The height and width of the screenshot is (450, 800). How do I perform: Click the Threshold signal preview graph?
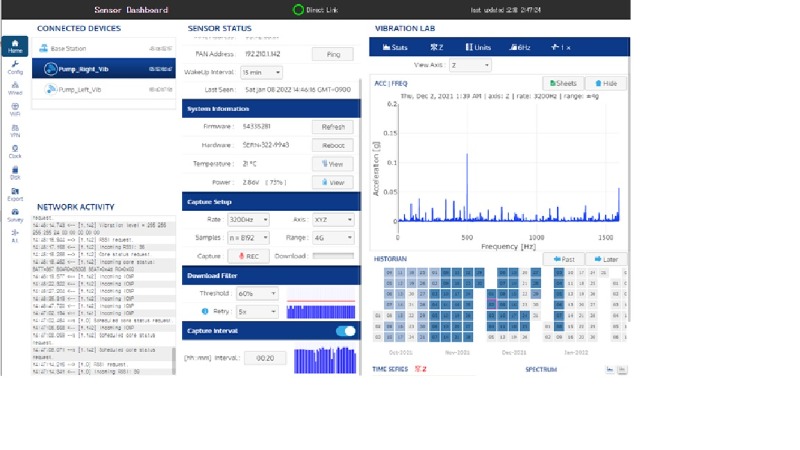(x=321, y=294)
